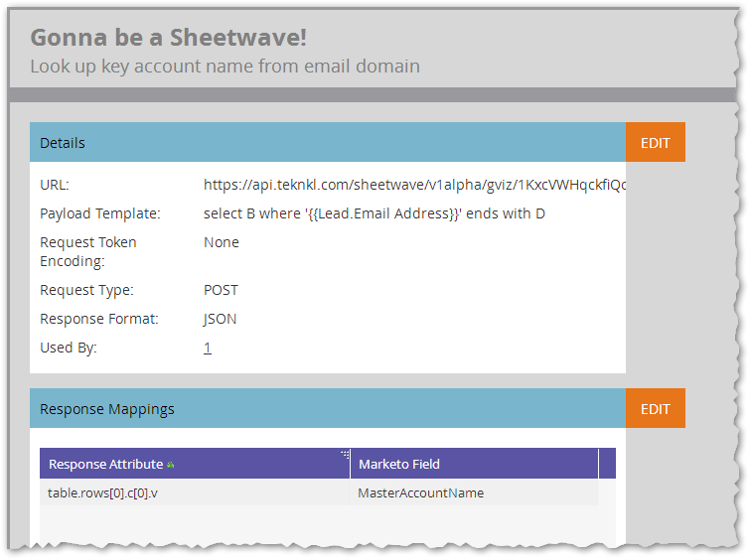Viewport: 751px width, 560px height.
Task: Select the table.rows[0].c[0].v cell
Action: point(195,492)
